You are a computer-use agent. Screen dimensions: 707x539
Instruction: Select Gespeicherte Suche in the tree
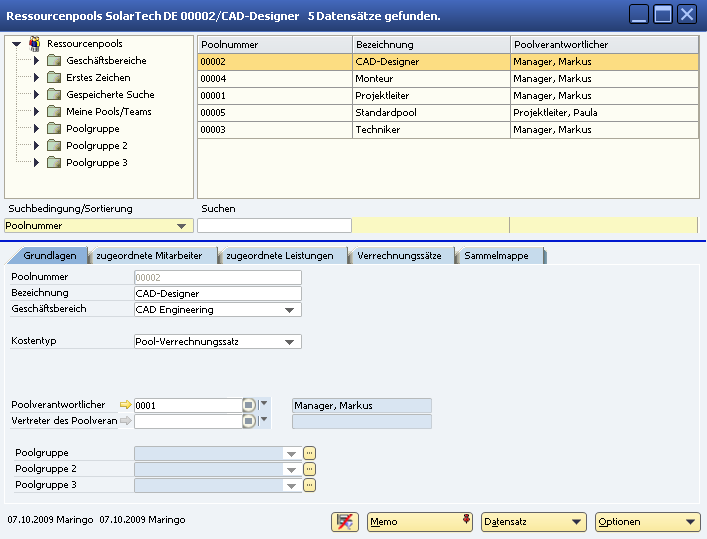click(110, 95)
